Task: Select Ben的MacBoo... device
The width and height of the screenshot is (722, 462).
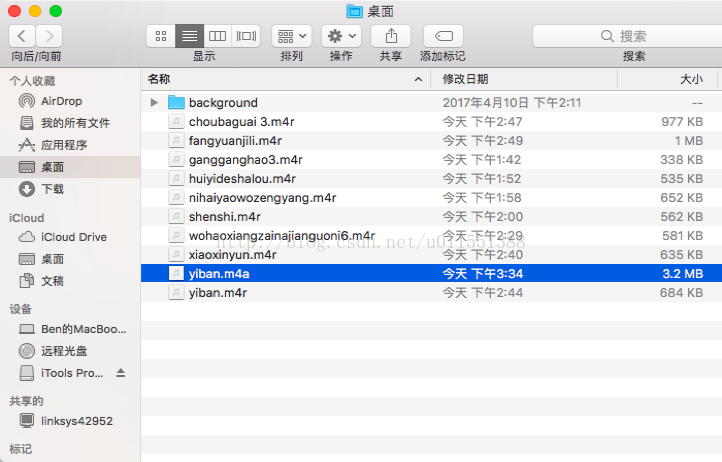Action: click(x=70, y=329)
